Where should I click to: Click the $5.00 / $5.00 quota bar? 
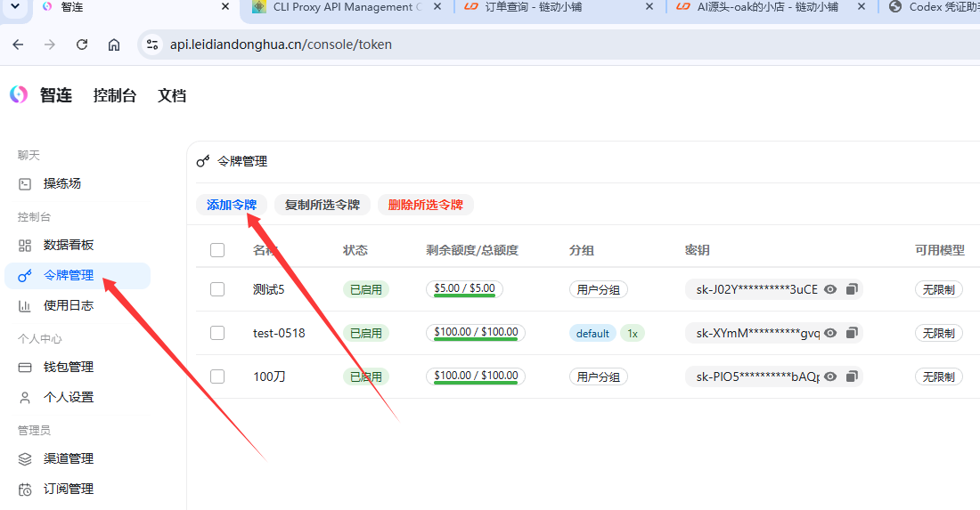(x=464, y=289)
